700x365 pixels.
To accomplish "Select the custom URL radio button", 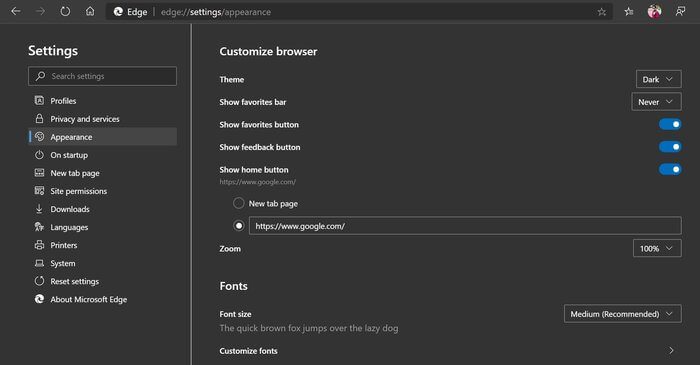I will click(x=239, y=226).
